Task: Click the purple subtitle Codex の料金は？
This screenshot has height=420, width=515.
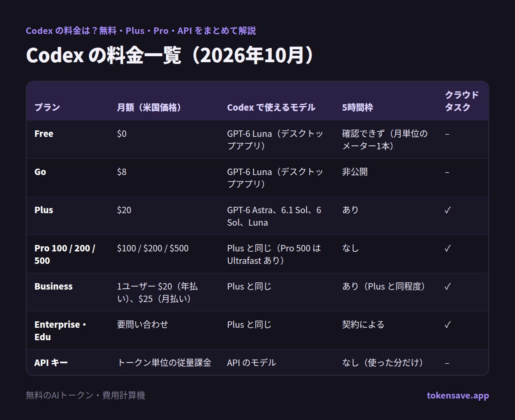Action: pos(141,31)
